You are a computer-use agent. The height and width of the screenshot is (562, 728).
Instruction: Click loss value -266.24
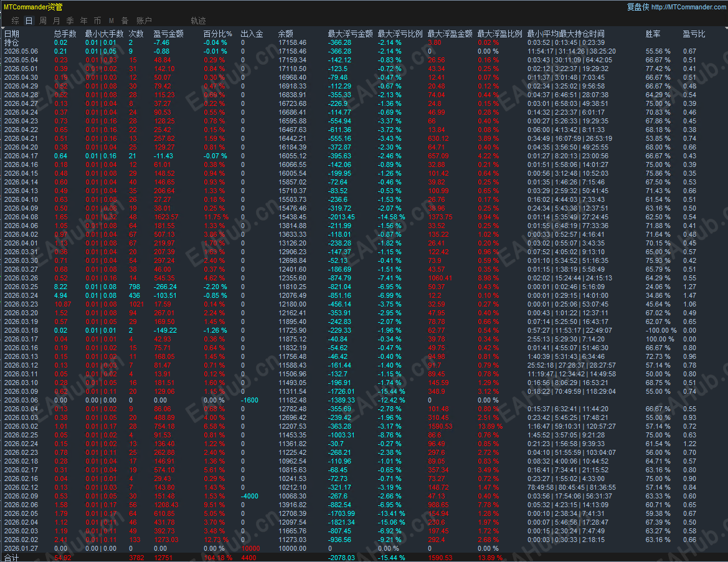165,287
